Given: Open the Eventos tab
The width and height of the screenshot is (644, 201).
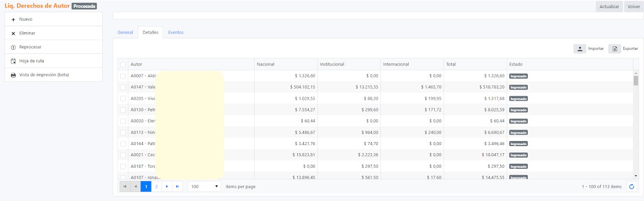Looking at the screenshot, I should coord(176,32).
